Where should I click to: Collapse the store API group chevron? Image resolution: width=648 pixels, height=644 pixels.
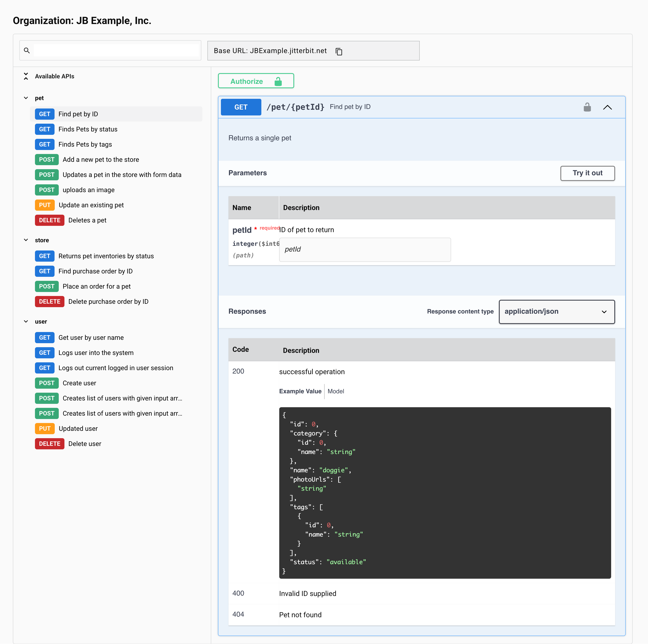pos(26,240)
